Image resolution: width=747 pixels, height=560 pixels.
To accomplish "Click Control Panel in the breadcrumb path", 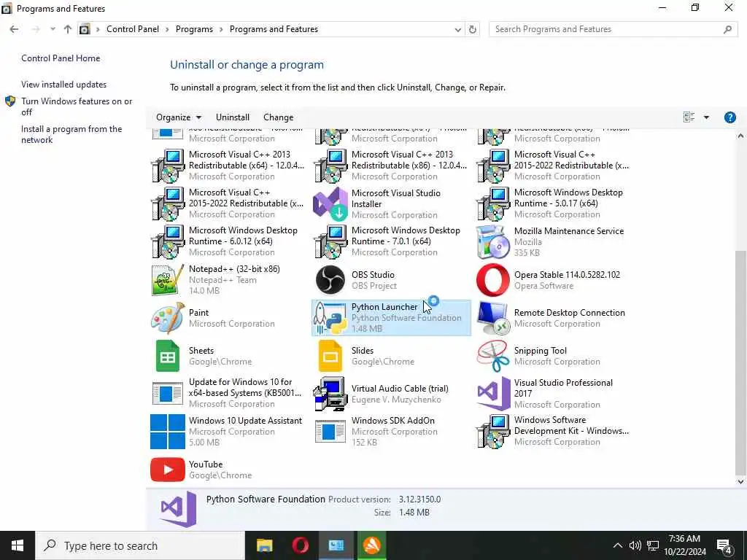I will (x=133, y=29).
